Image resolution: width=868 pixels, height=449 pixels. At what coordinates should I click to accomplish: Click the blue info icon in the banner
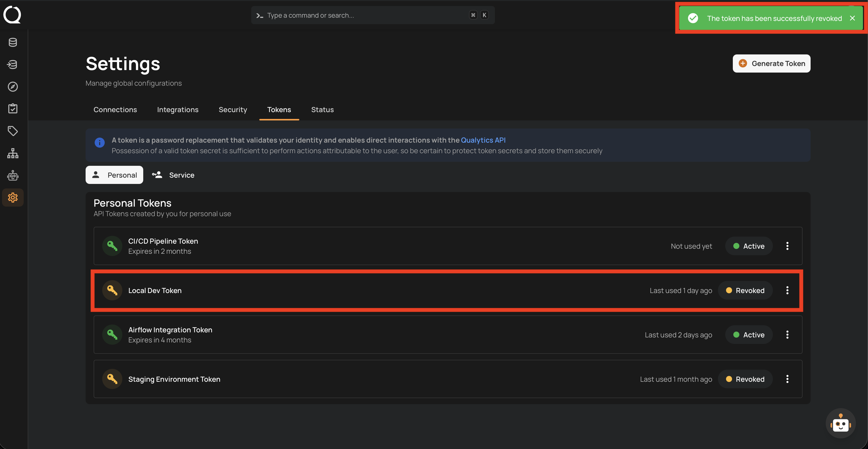[99, 143]
